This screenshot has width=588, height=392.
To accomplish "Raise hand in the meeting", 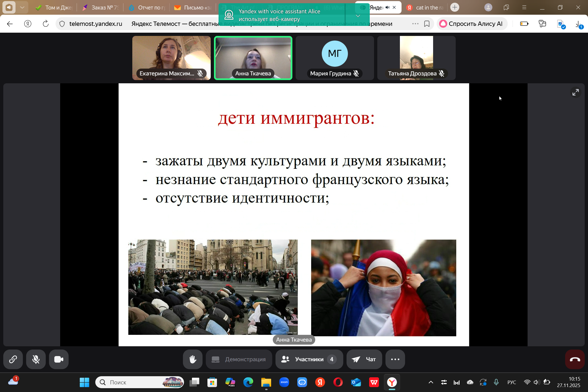I will (193, 359).
